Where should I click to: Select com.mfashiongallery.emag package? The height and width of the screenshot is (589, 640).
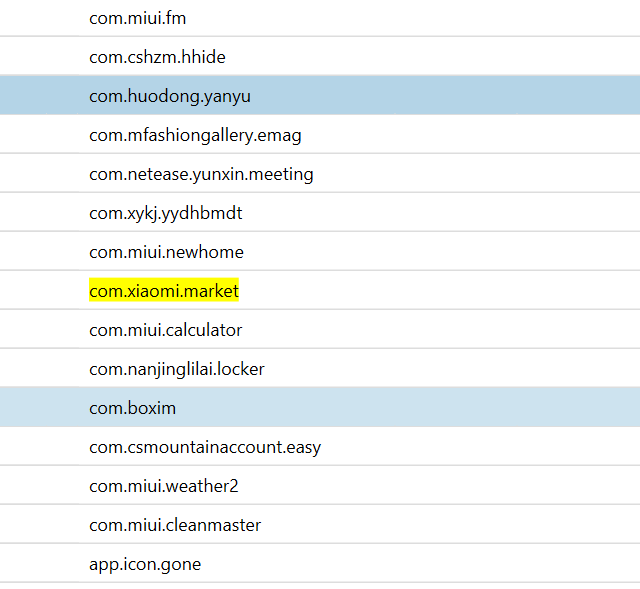(x=195, y=136)
